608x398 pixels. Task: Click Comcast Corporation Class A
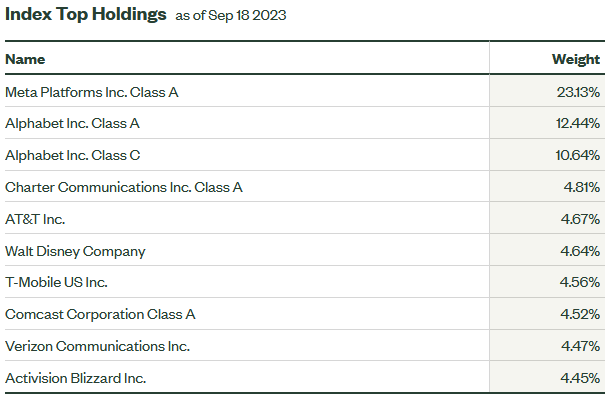point(100,314)
